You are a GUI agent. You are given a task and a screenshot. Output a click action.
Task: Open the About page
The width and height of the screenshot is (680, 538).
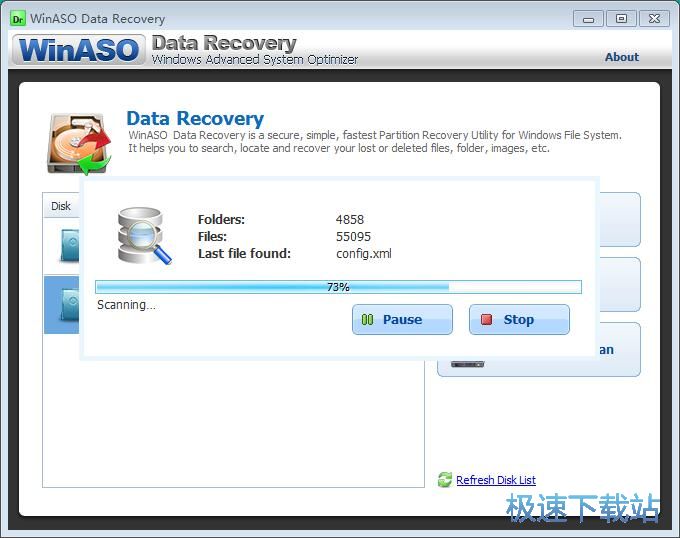[x=621, y=57]
